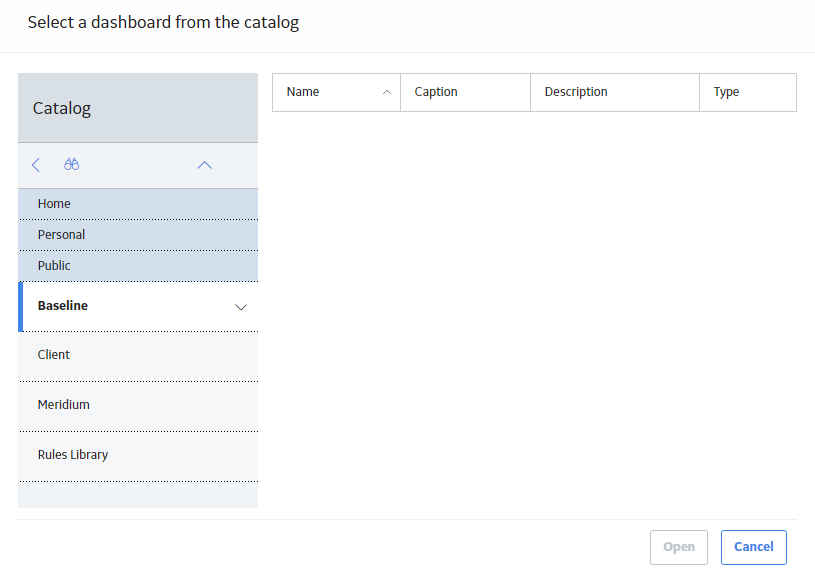The height and width of the screenshot is (572, 815).
Task: Click the back arrow icon in Catalog
Action: 36,165
